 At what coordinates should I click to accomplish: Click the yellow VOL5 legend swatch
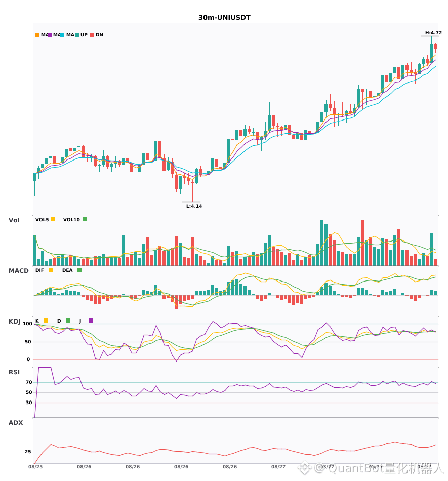pyautogui.click(x=53, y=219)
